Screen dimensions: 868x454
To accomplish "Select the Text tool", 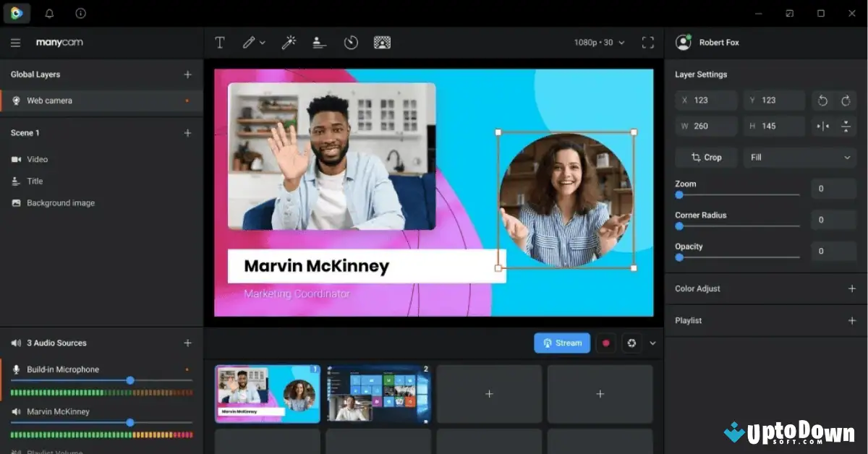I will click(220, 42).
